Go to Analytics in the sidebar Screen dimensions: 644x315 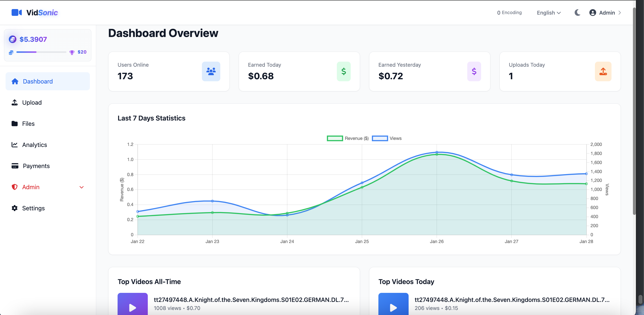tap(34, 145)
